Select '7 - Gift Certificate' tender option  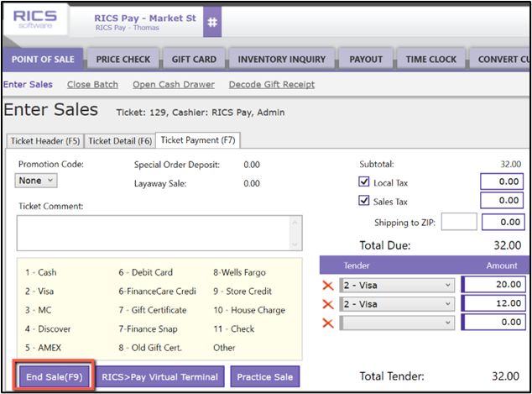(153, 310)
